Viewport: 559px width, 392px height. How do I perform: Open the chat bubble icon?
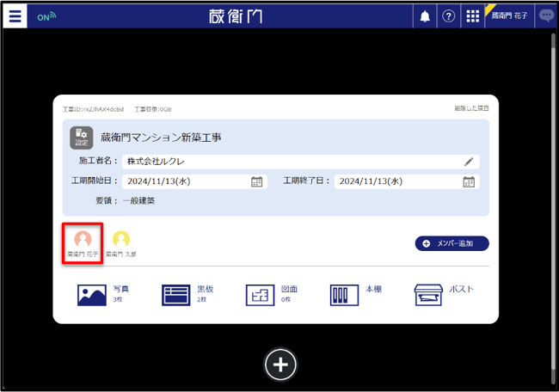pos(546,16)
